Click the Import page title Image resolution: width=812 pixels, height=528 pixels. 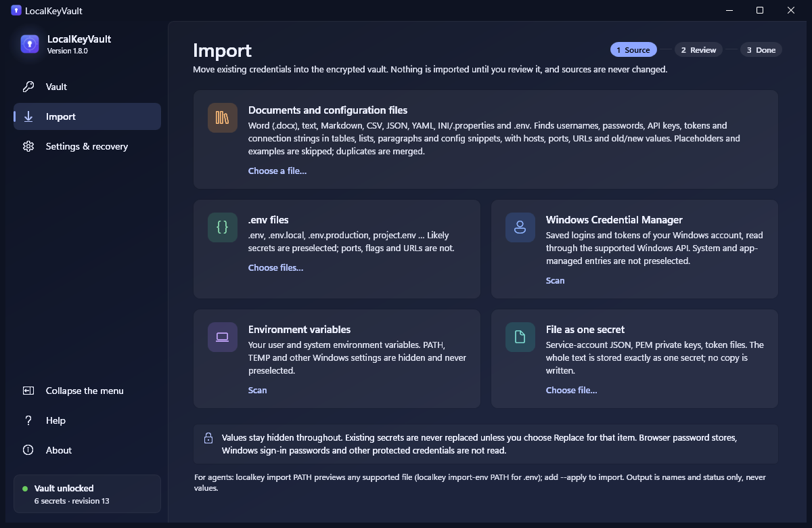(222, 51)
